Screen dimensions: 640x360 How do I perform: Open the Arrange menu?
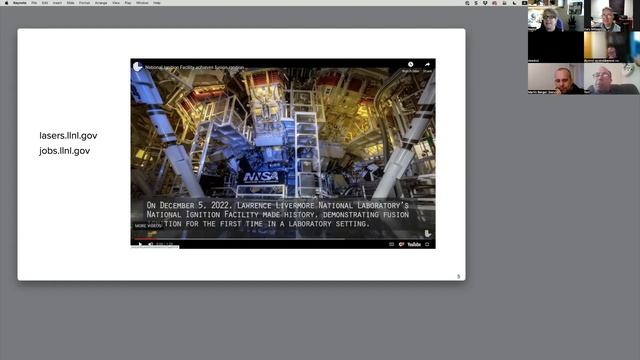click(101, 3)
